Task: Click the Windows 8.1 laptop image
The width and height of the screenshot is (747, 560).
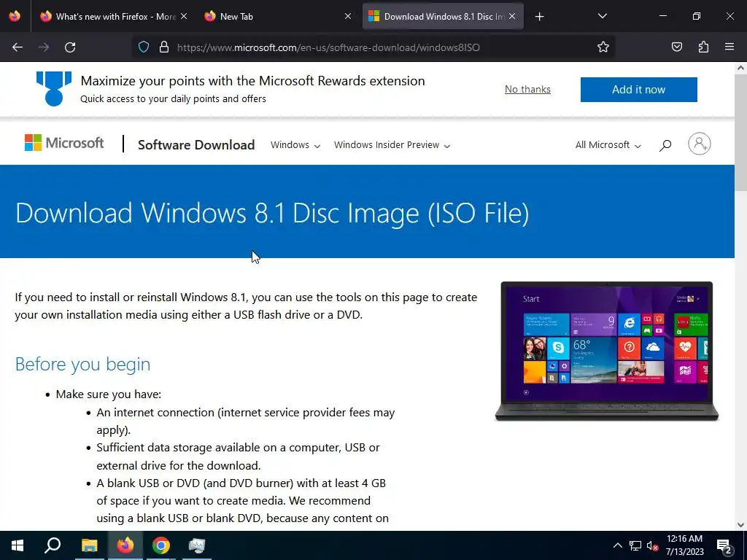Action: [x=606, y=351]
